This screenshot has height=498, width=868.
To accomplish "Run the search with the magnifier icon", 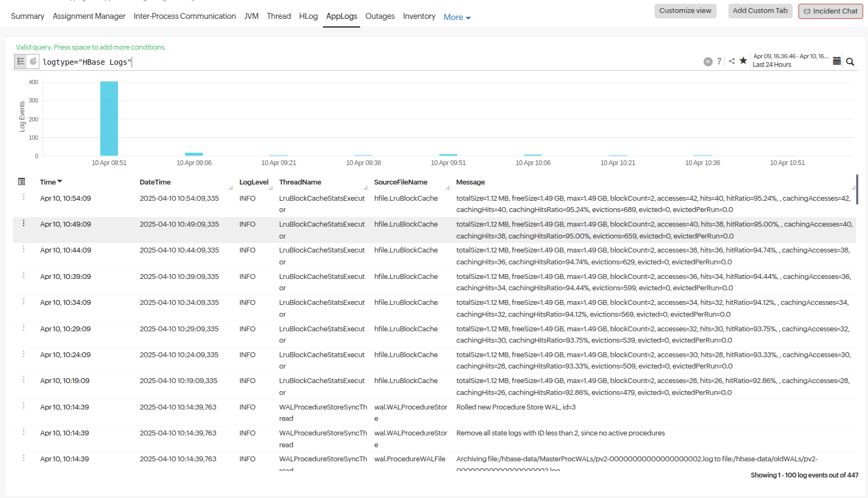I will (x=850, y=62).
